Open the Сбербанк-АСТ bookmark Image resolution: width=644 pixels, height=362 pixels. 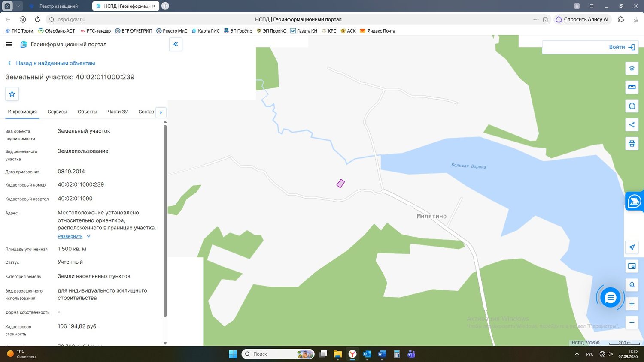click(x=56, y=31)
